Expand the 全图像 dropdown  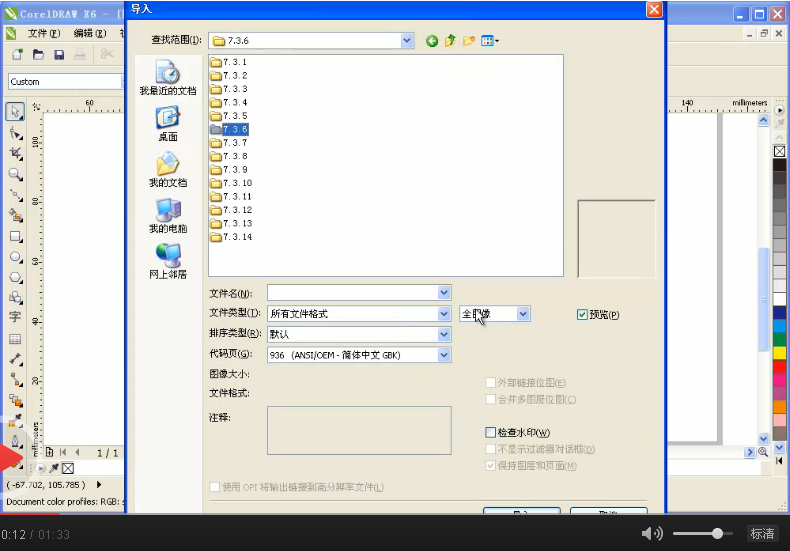click(523, 314)
